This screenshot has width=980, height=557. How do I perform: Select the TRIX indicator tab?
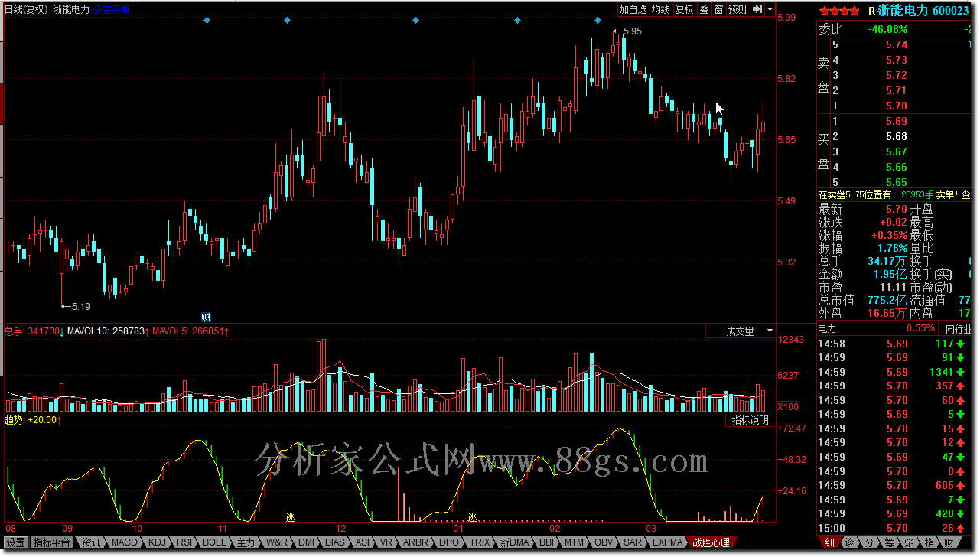480,542
